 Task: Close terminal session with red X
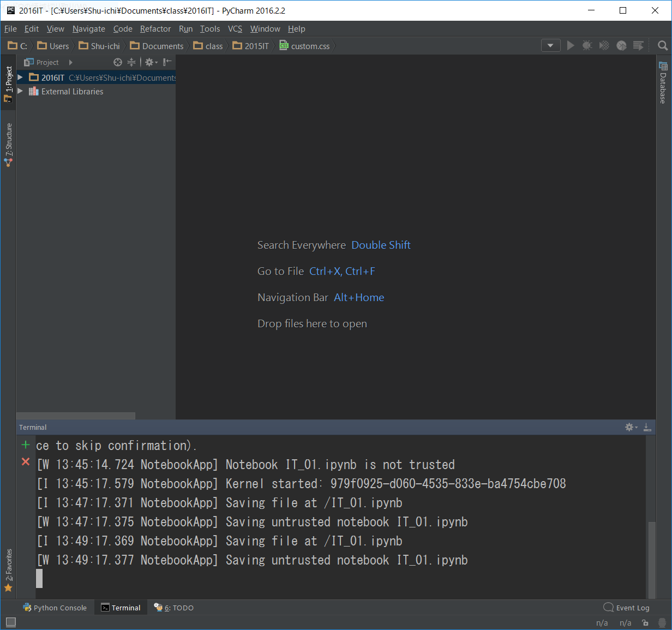(26, 462)
